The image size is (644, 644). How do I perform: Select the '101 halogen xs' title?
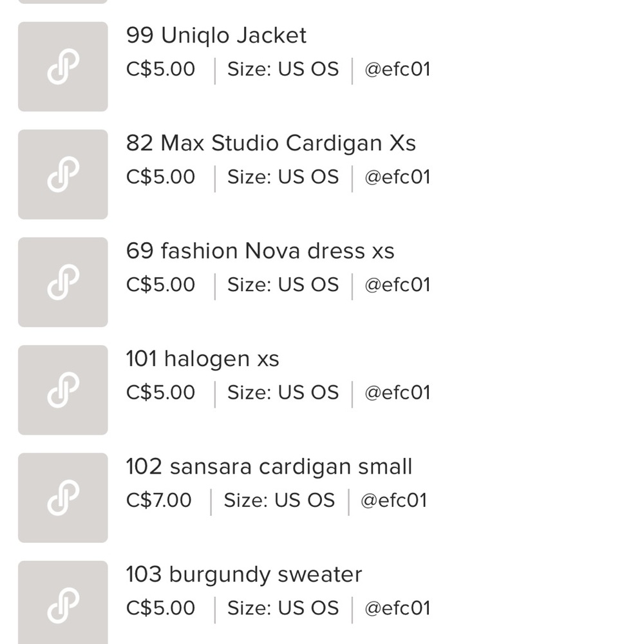pos(202,359)
